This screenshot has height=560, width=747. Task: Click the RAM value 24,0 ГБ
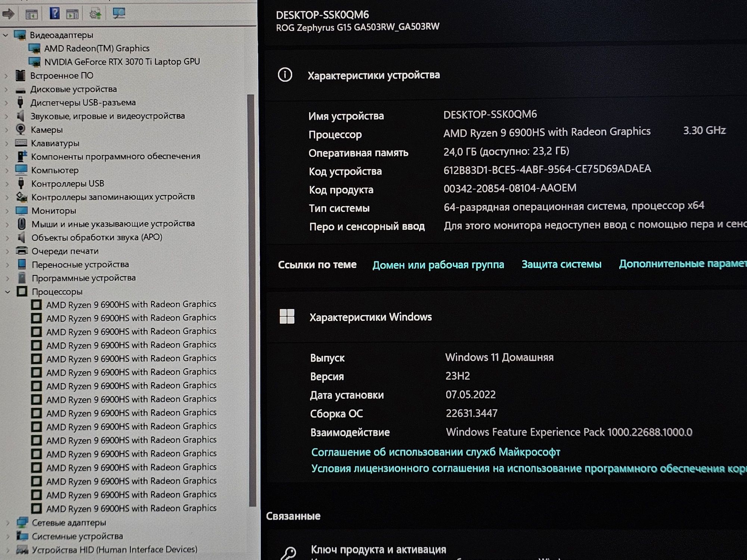click(x=506, y=151)
